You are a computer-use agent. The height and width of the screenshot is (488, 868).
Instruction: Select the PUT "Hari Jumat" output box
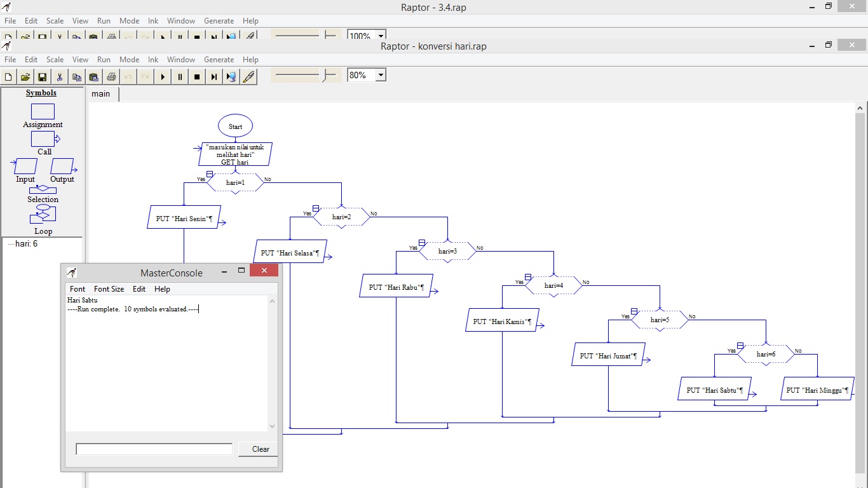pos(608,355)
